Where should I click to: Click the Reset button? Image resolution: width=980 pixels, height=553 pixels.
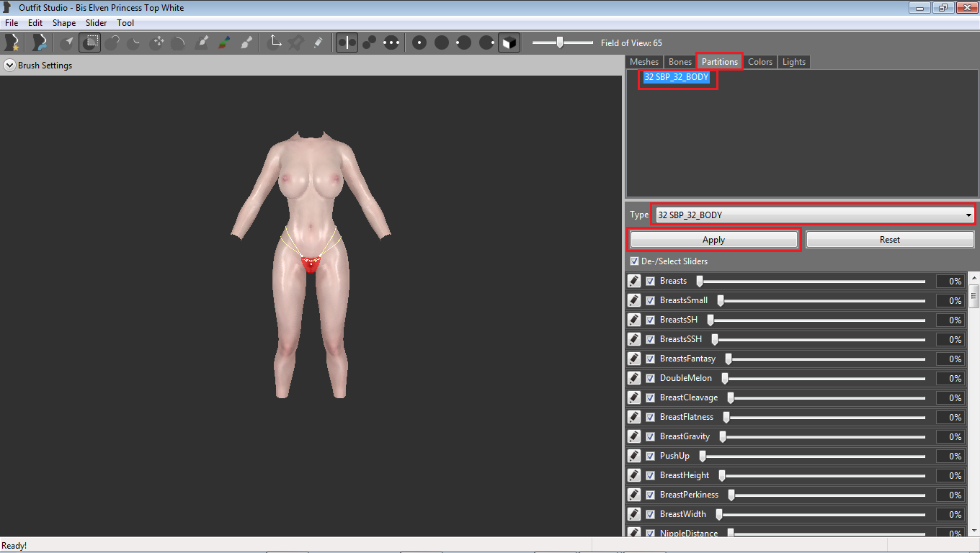point(890,240)
